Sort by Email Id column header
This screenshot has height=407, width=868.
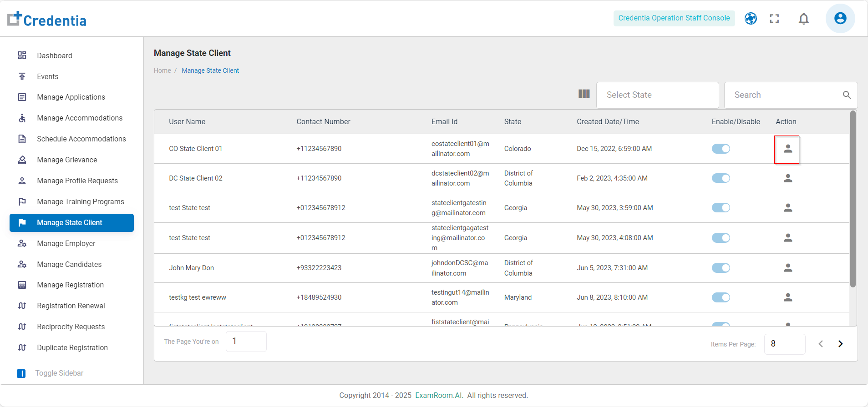coord(444,121)
